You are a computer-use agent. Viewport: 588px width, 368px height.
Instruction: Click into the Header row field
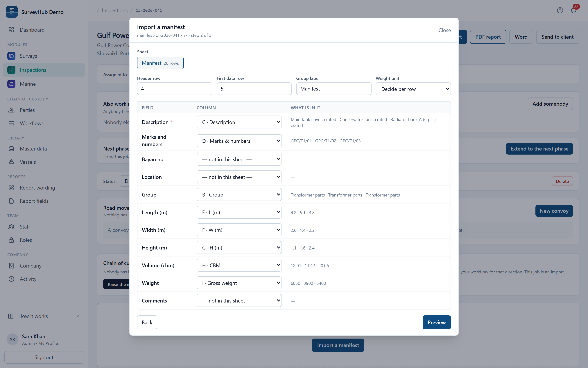coord(174,89)
